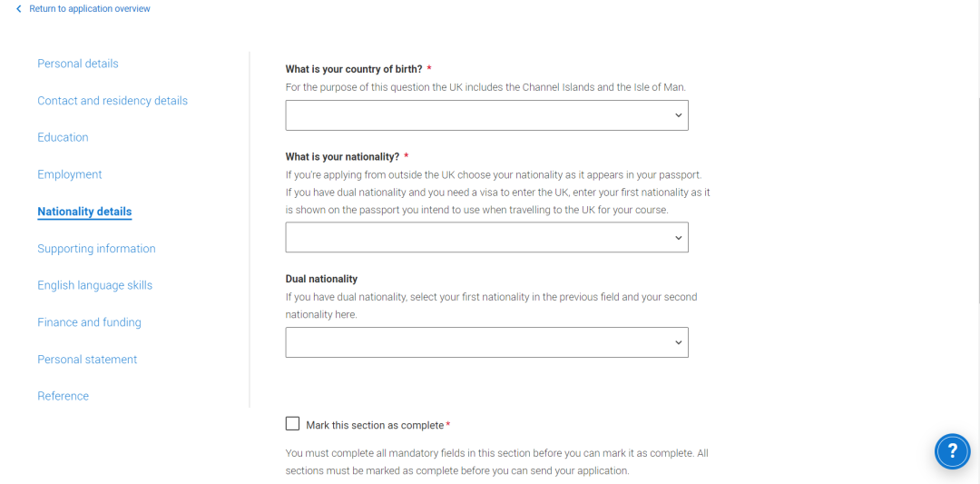Open the help question mark button
980x484 pixels.
(x=952, y=451)
